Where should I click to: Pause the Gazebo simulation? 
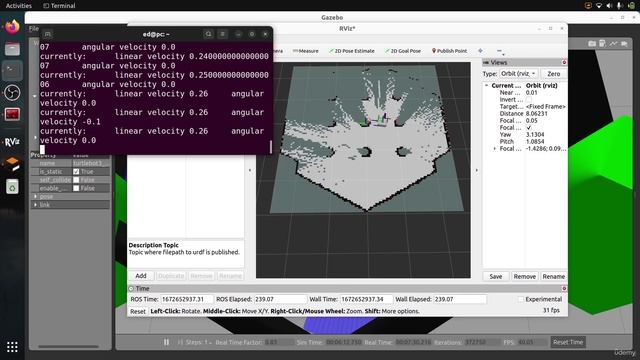click(x=167, y=342)
